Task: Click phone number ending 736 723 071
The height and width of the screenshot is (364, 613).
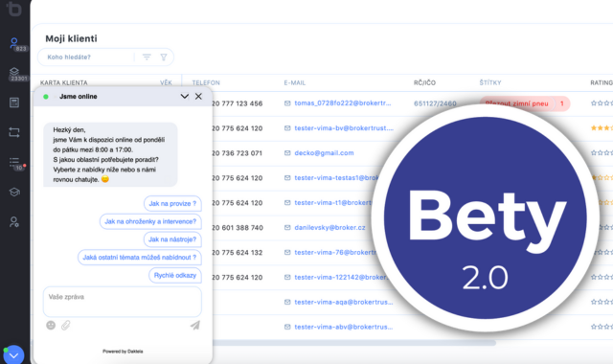Action: click(x=238, y=153)
